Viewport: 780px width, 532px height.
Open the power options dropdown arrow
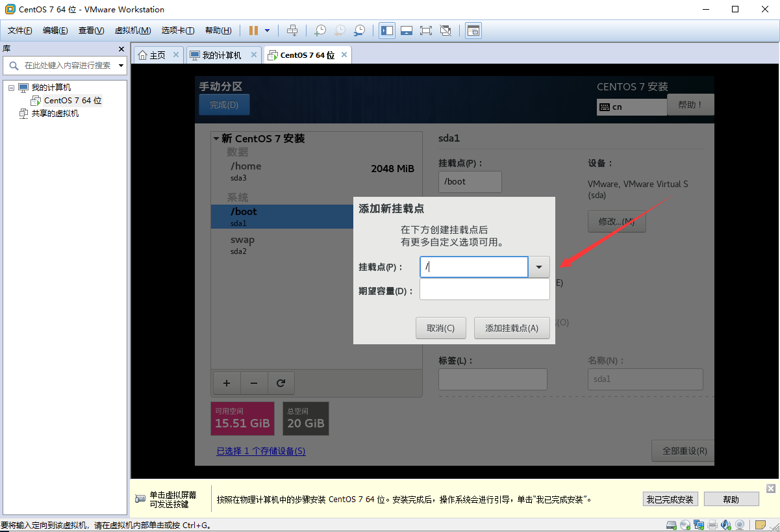pos(267,31)
